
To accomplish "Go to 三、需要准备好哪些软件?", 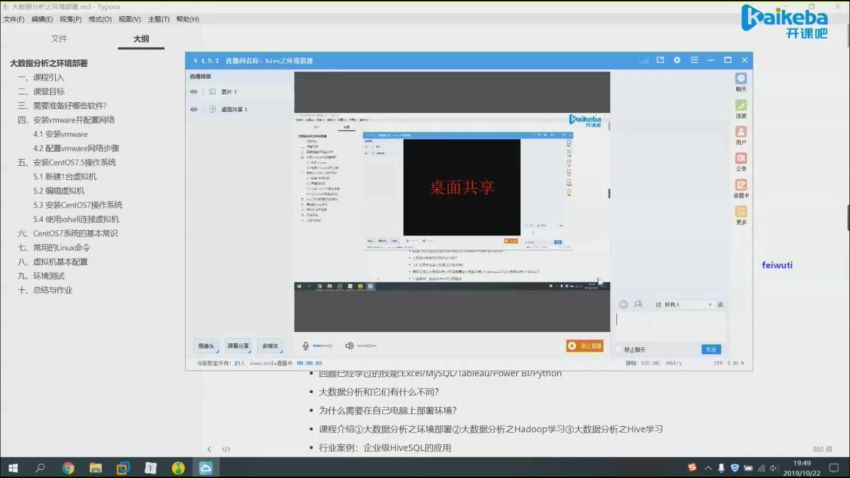I will 62,106.
